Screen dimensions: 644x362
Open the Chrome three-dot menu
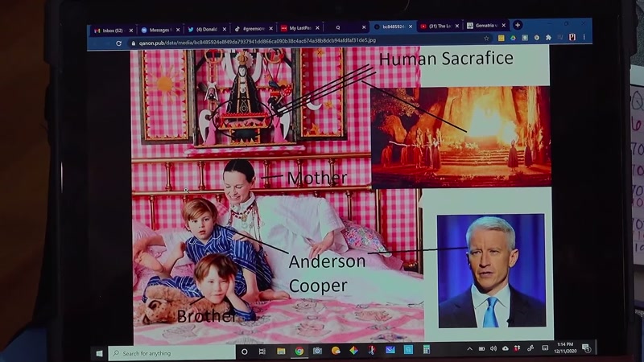coord(584,37)
